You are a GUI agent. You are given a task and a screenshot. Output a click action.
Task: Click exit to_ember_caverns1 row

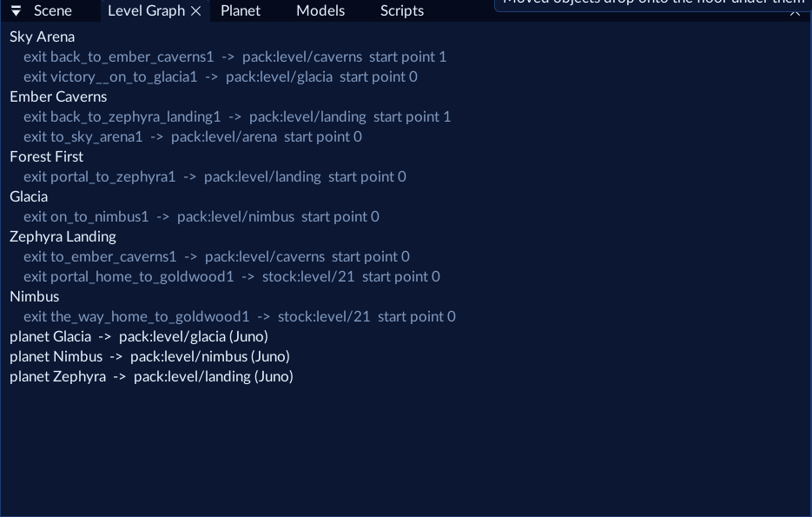(216, 257)
